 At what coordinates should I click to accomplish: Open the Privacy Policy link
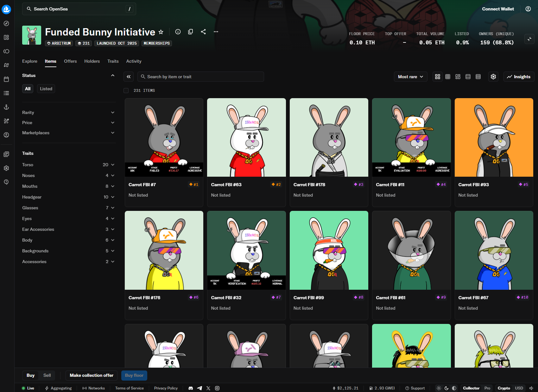point(166,388)
